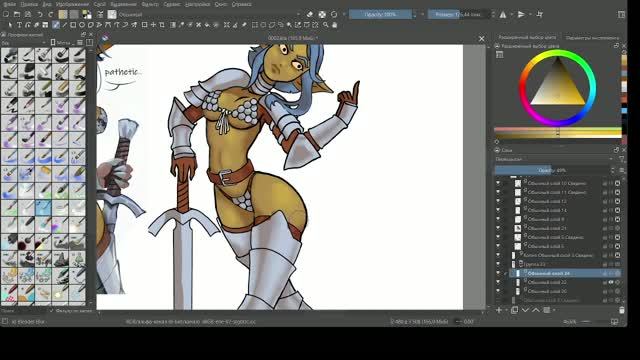Viewport: 640px width, 360px height.
Task: Open the 'Слой' menu
Action: [99, 4]
